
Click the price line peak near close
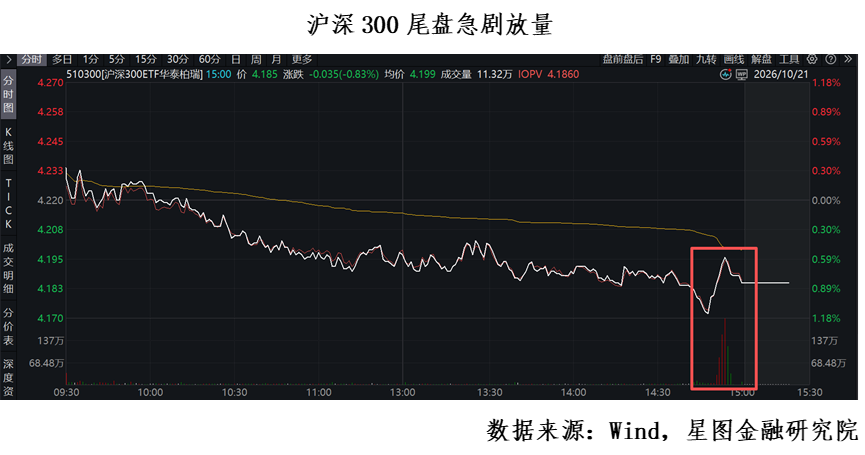click(725, 258)
